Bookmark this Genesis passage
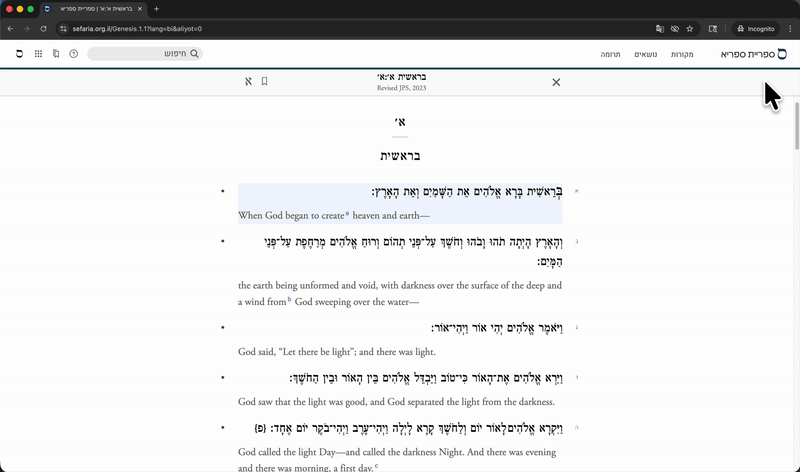 (x=265, y=82)
